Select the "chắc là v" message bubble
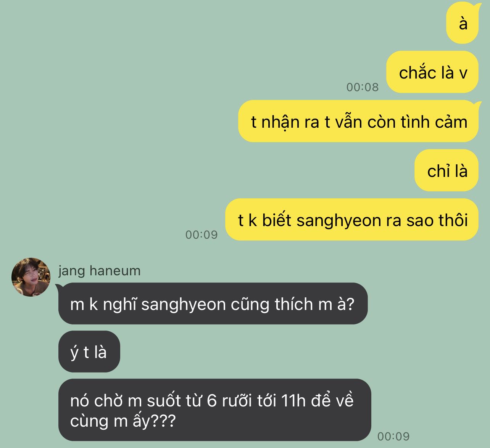 [x=432, y=72]
